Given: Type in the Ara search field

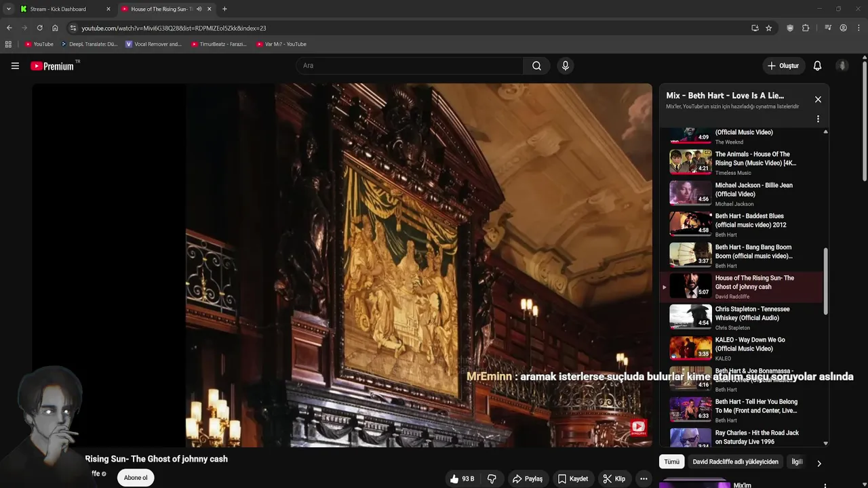Looking at the screenshot, I should point(410,66).
